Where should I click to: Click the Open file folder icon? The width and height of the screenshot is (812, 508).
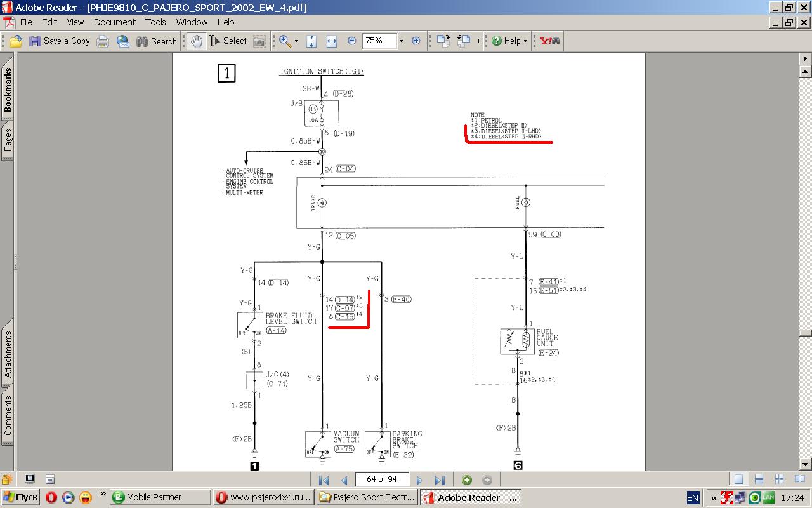[16, 41]
